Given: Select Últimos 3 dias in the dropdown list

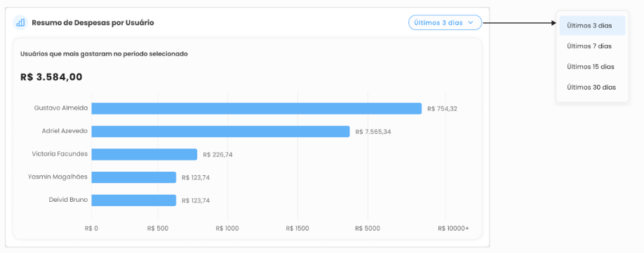Looking at the screenshot, I should tap(592, 25).
